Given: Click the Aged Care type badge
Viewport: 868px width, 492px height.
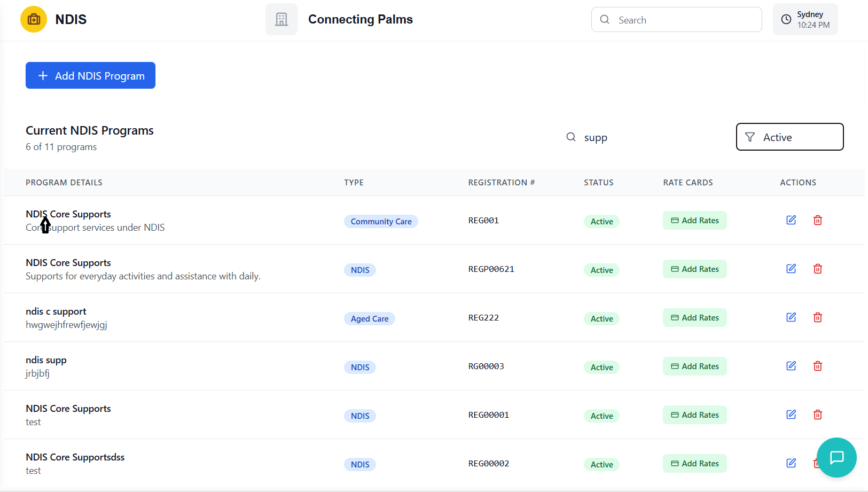Looking at the screenshot, I should click(369, 319).
